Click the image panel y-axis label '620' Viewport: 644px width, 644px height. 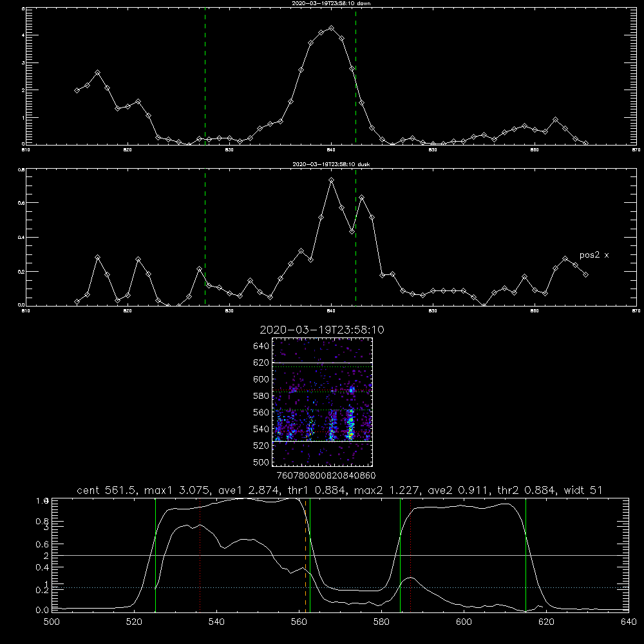[261, 363]
